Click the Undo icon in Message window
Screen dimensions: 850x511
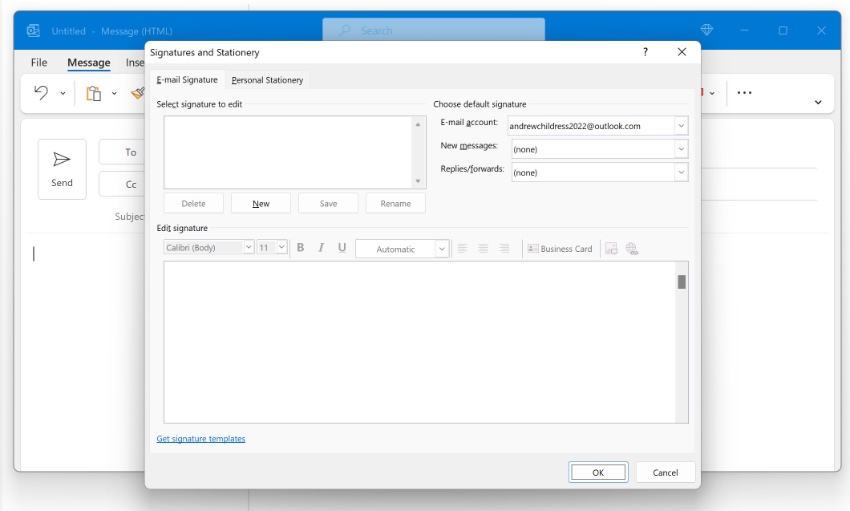(41, 93)
